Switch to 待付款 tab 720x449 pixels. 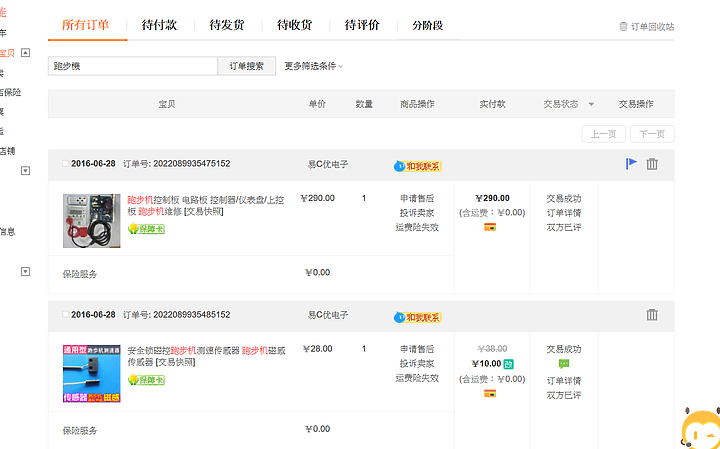pyautogui.click(x=159, y=25)
